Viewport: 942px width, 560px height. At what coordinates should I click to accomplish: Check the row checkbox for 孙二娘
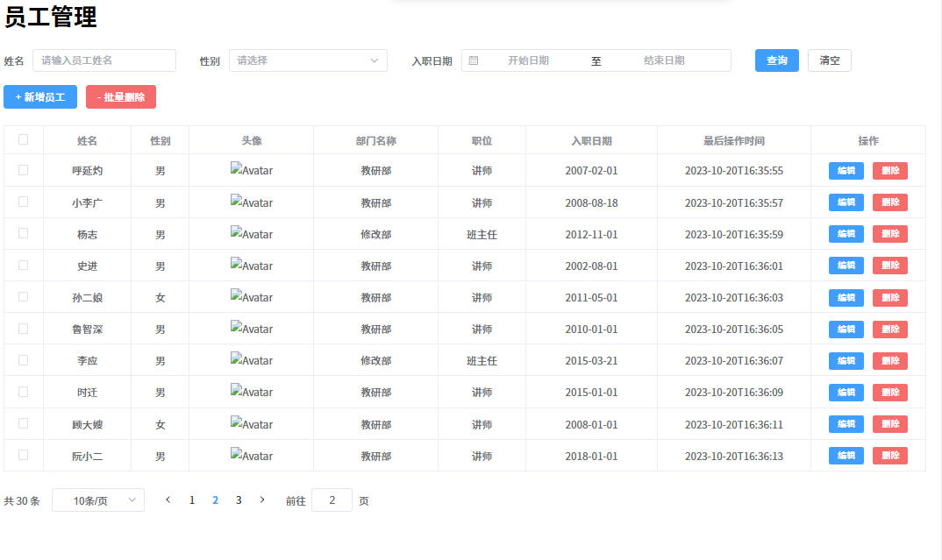coord(24,296)
